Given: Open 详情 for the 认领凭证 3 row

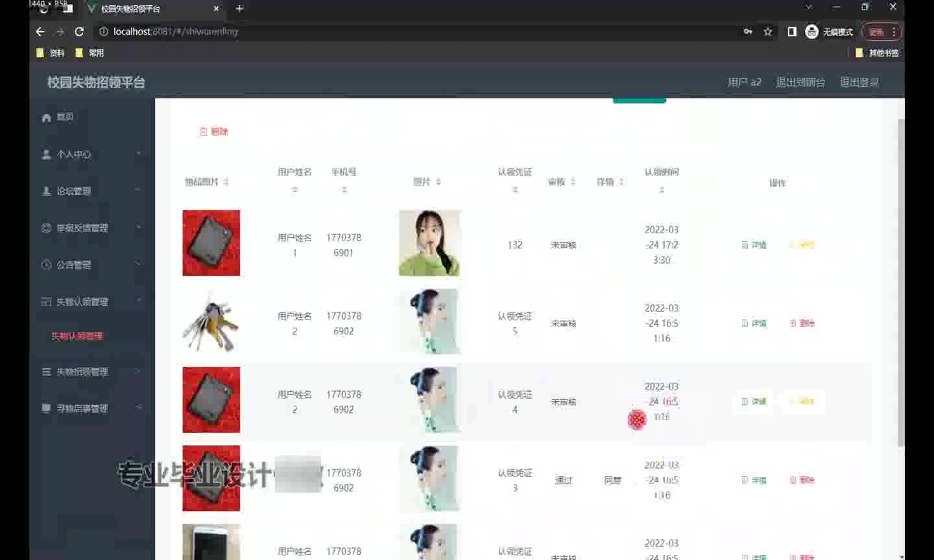Looking at the screenshot, I should [754, 480].
